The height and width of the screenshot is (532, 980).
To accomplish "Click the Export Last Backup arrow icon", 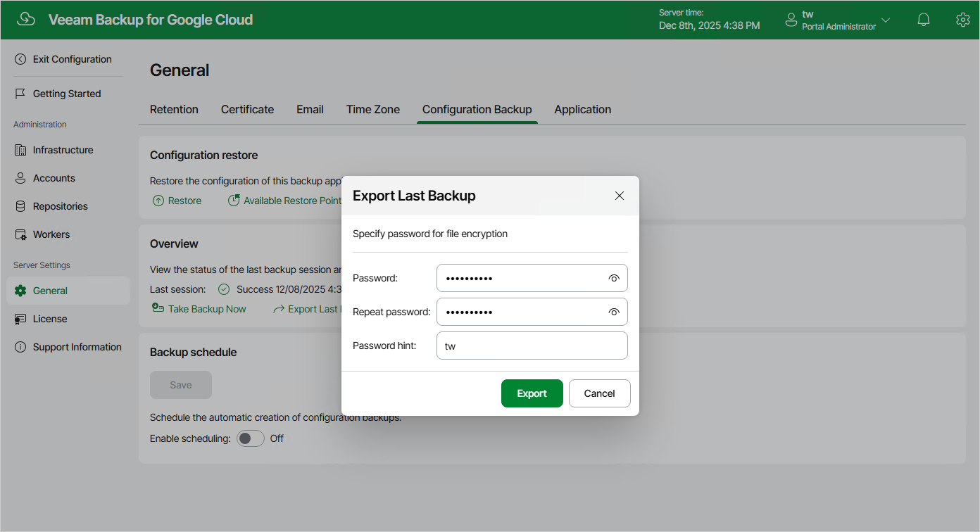I will (279, 309).
